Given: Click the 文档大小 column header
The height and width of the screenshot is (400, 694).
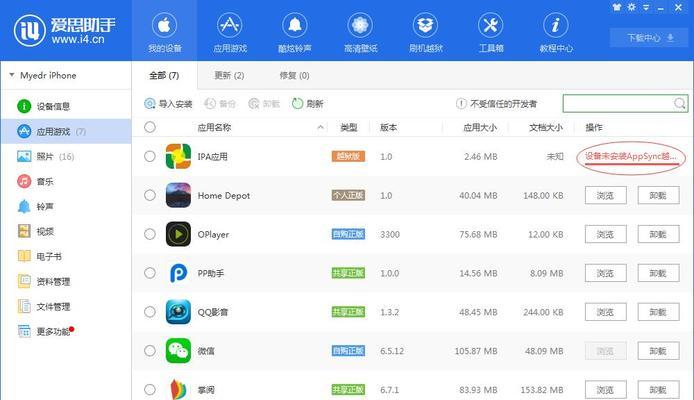Looking at the screenshot, I should [x=546, y=127].
